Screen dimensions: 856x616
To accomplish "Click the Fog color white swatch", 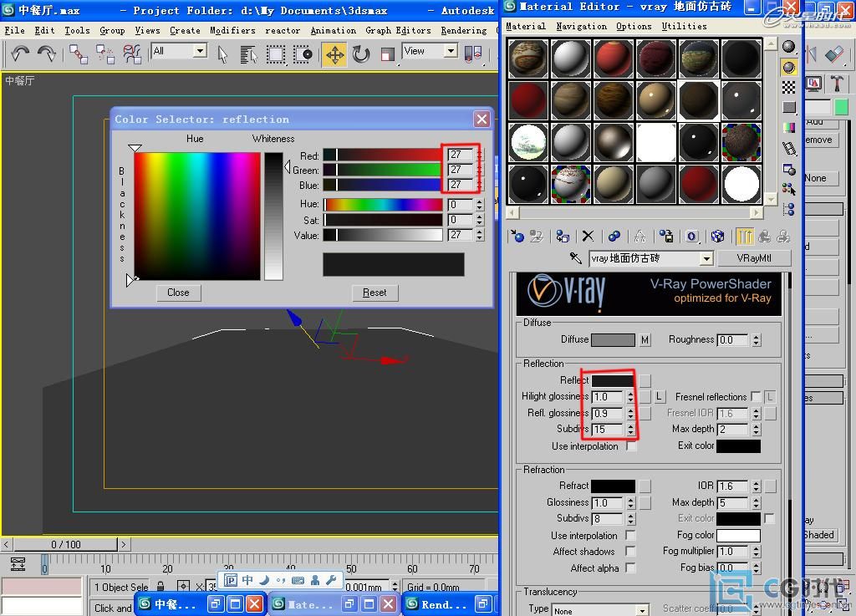I will coord(738,535).
